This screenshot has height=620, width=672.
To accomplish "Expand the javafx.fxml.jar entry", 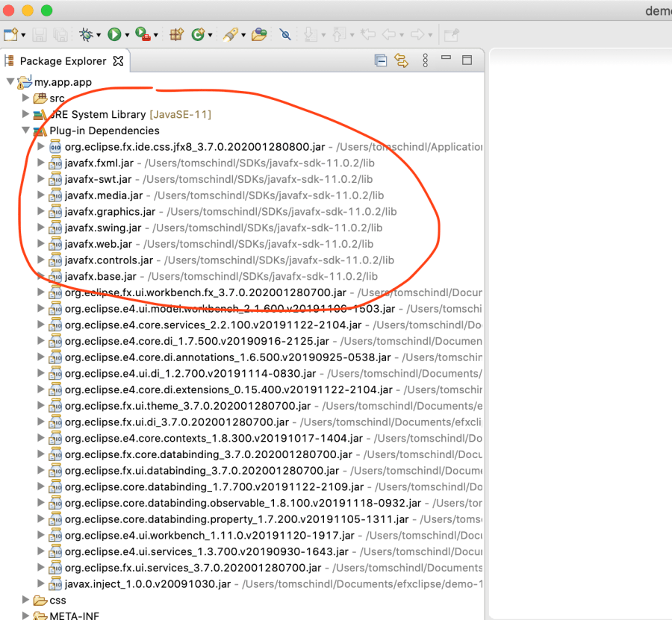I will 40,163.
